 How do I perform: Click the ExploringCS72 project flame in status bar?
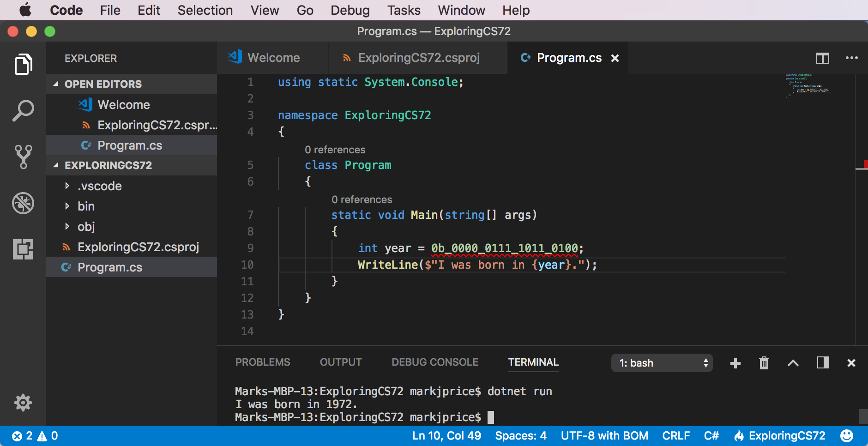point(780,436)
